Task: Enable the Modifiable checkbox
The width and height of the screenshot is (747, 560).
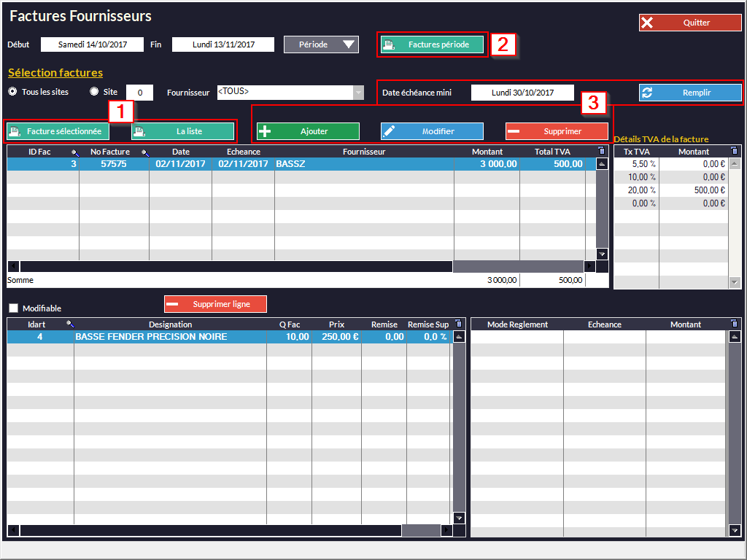Action: [x=13, y=308]
